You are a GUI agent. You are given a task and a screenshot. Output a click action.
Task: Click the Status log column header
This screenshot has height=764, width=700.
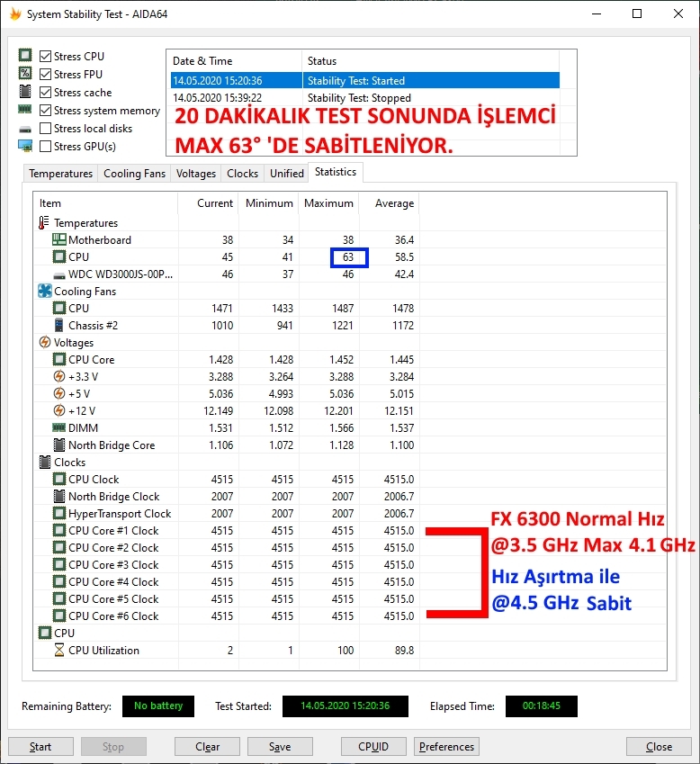pos(431,61)
